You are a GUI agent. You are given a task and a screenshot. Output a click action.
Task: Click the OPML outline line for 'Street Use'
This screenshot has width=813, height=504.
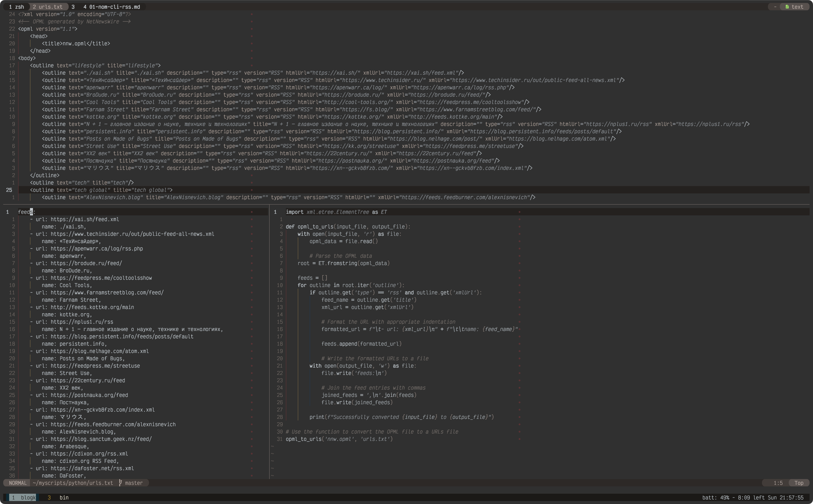tap(282, 146)
